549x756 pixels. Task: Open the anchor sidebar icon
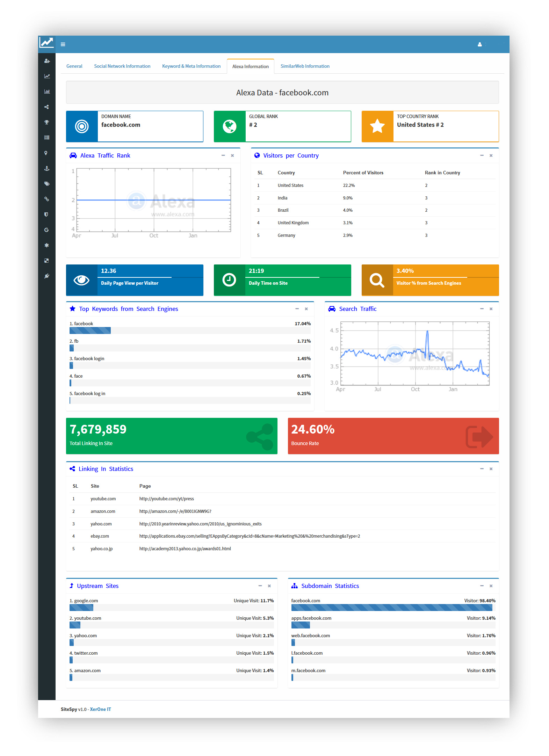(47, 168)
